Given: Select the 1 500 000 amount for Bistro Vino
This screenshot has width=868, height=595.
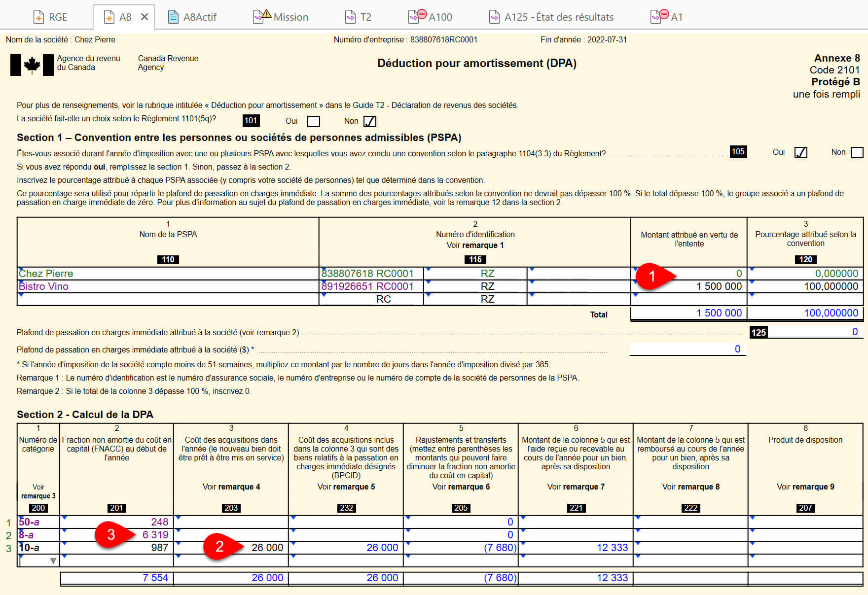Looking at the screenshot, I should pyautogui.click(x=689, y=286).
